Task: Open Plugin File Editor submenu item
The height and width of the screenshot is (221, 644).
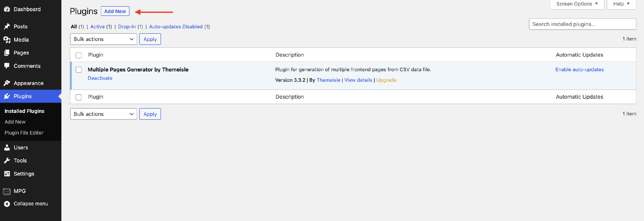Action: click(x=24, y=133)
